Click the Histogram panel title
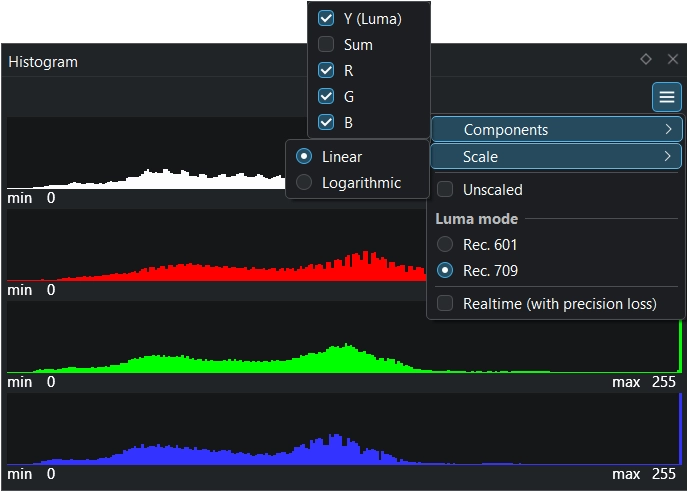This screenshot has height=492, width=689. point(43,61)
